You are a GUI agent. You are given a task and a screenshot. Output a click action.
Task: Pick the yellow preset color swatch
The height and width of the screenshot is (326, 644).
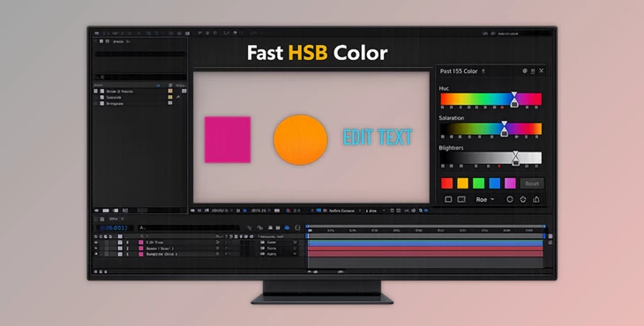(x=462, y=183)
